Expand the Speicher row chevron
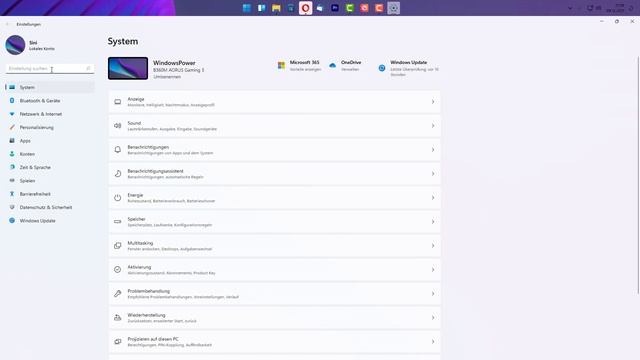This screenshot has width=640, height=360. (433, 222)
